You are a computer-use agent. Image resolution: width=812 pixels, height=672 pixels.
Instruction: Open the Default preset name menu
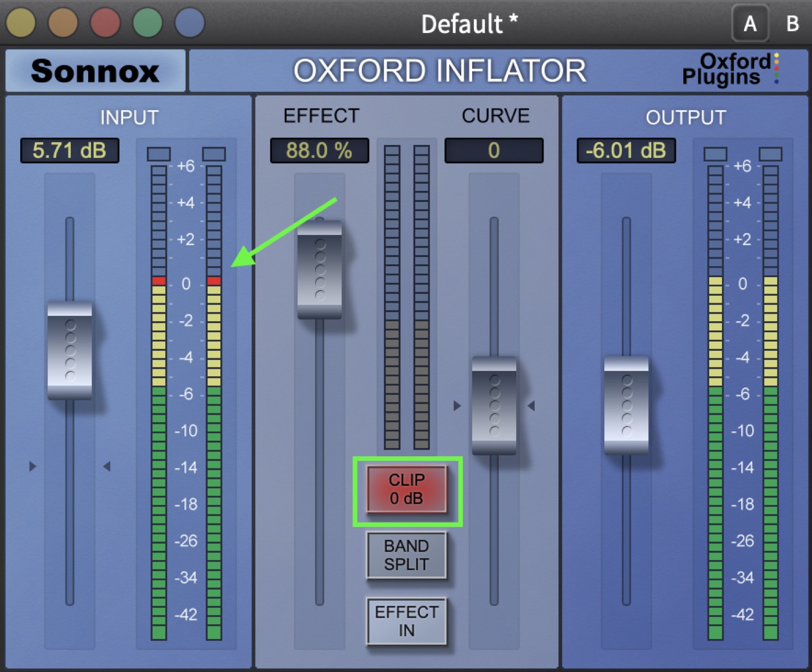469,24
